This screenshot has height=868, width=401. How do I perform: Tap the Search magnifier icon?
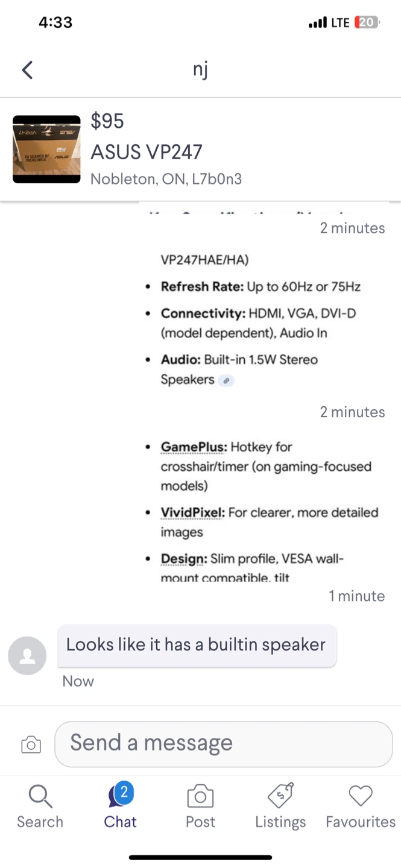click(x=40, y=797)
